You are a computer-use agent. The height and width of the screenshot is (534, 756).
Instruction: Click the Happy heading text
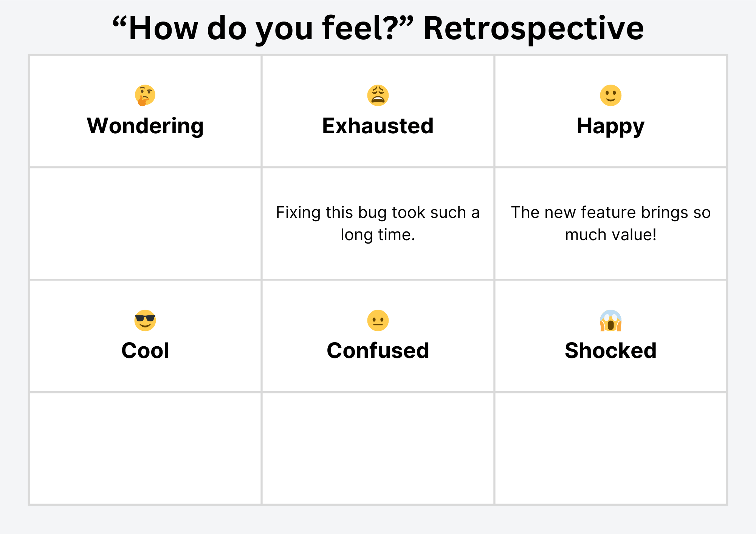[611, 127]
